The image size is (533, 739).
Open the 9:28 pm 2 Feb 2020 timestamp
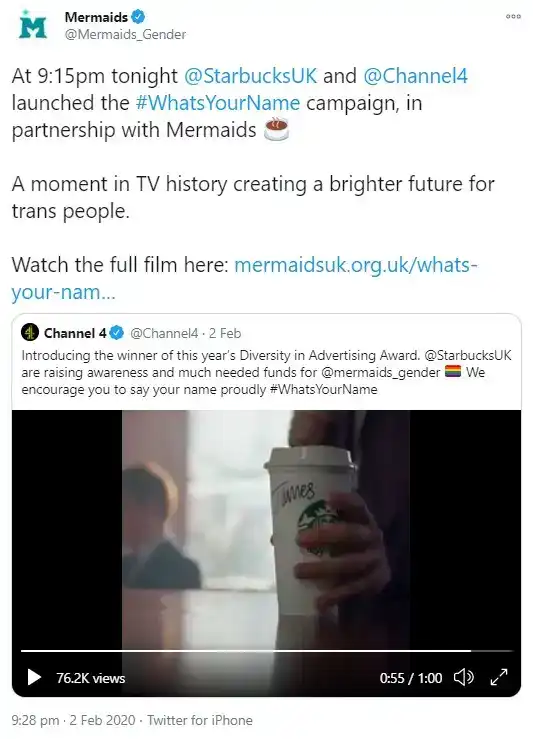click(73, 720)
